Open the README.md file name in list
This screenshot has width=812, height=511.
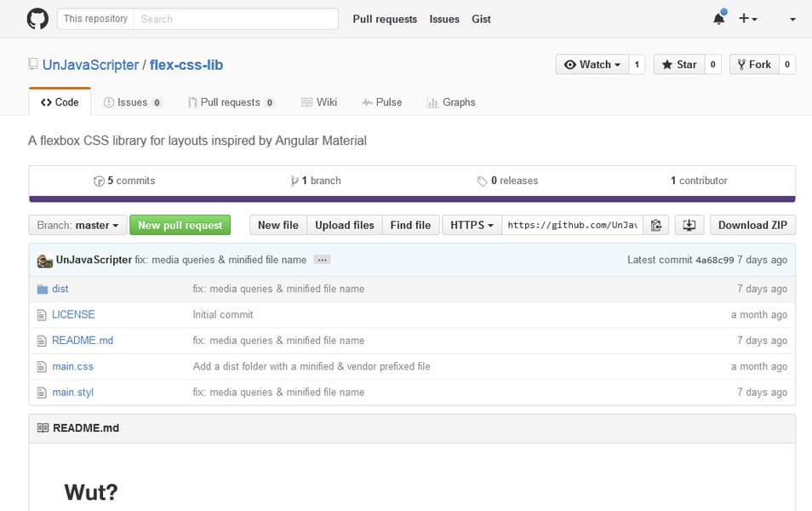click(83, 341)
